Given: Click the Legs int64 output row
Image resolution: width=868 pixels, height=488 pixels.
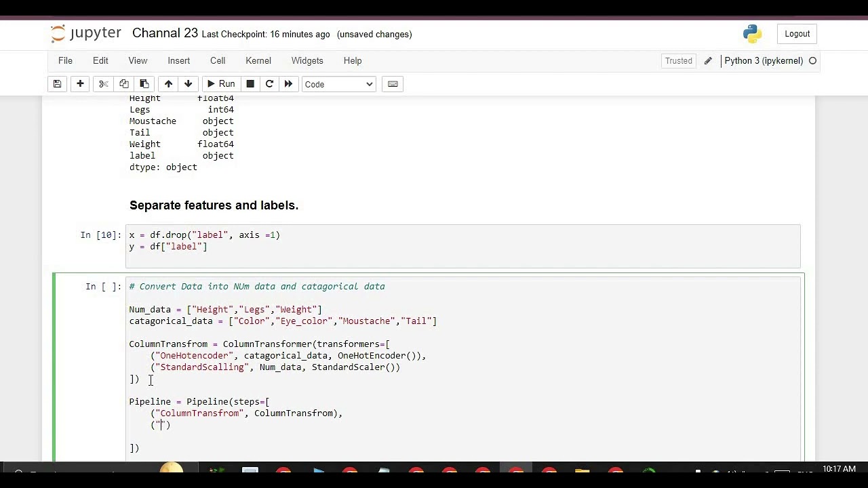Looking at the screenshot, I should click(182, 110).
